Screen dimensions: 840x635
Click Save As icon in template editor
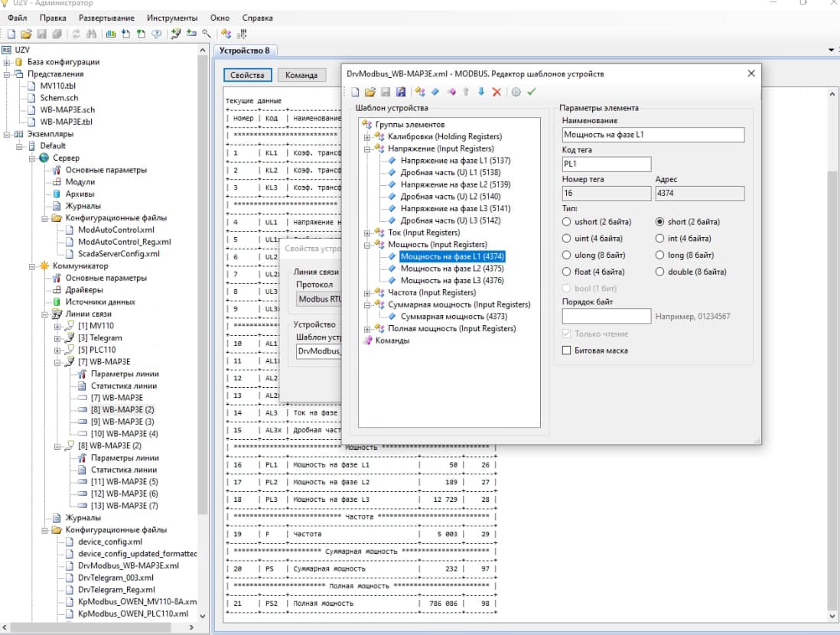(400, 92)
